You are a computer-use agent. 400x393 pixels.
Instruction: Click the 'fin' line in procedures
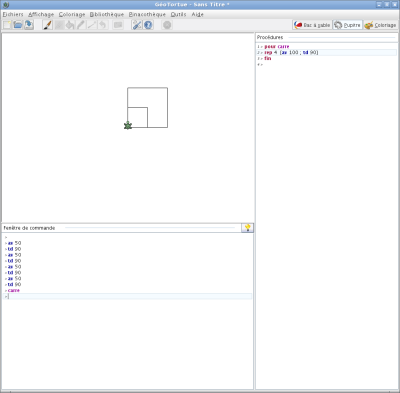pos(268,58)
